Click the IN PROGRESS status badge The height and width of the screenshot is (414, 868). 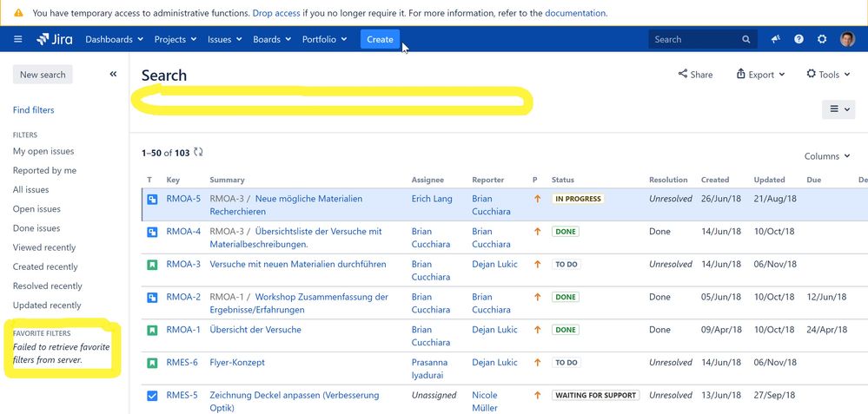pyautogui.click(x=578, y=199)
